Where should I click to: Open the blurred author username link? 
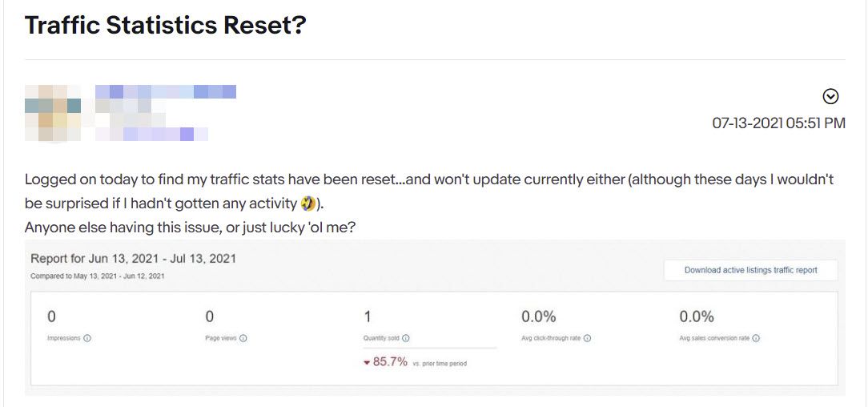[x=165, y=91]
